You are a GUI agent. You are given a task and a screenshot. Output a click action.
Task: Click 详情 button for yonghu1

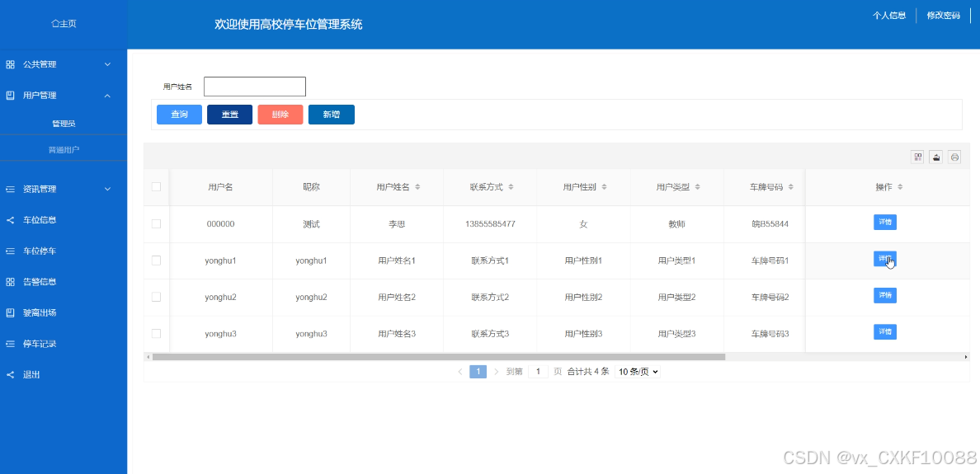pos(885,259)
